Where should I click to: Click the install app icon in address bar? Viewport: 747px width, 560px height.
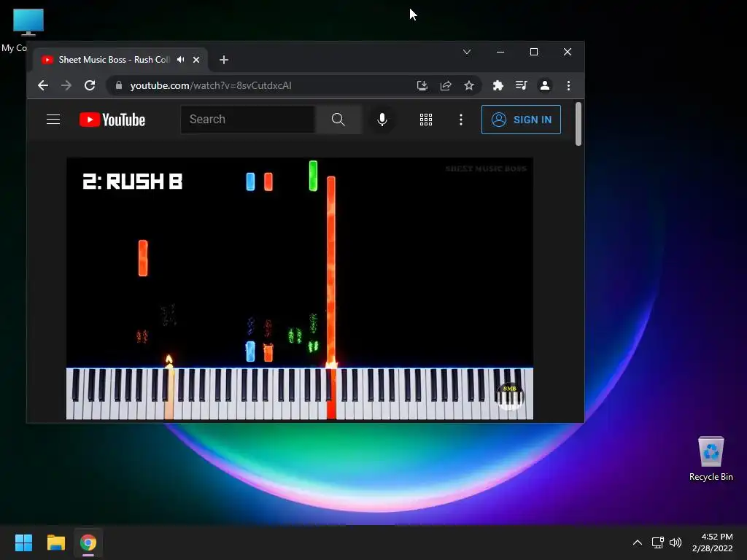pyautogui.click(x=422, y=86)
